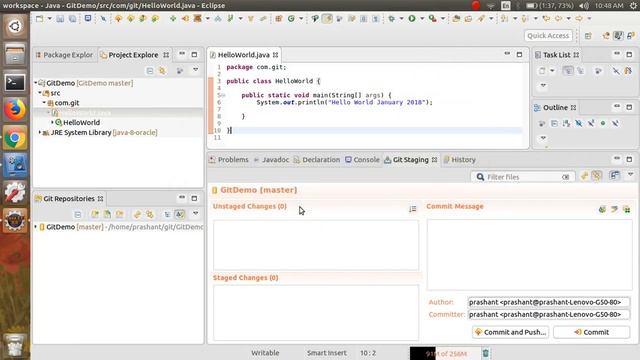Select com.git package in Project Explorer
This screenshot has width=640, height=360.
pyautogui.click(x=67, y=103)
